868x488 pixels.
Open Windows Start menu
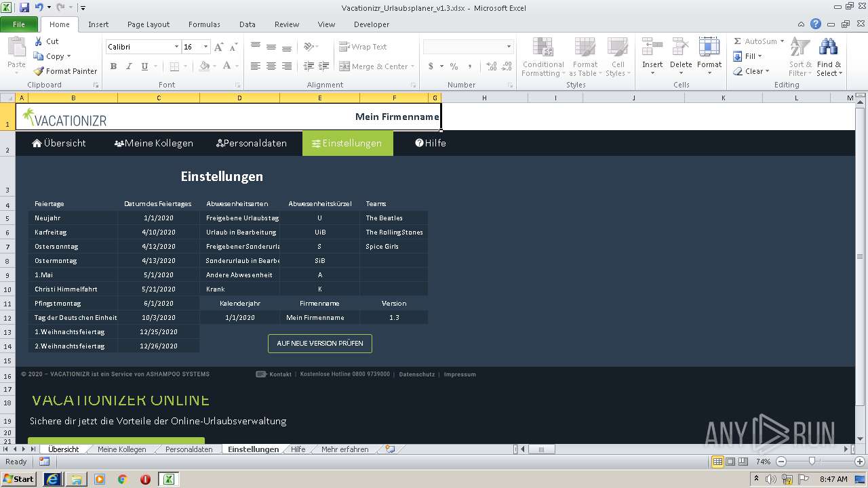pyautogui.click(x=19, y=479)
